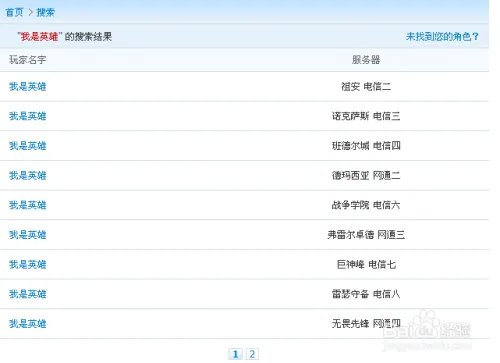This screenshot has width=500, height=363.
Task: Select server text 祖安 电信二
Action: (366, 87)
